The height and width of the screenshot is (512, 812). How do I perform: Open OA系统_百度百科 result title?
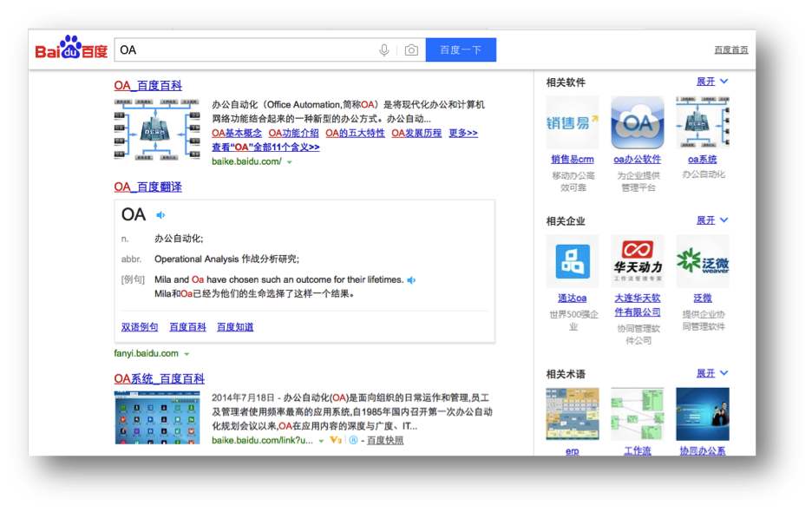tap(160, 379)
